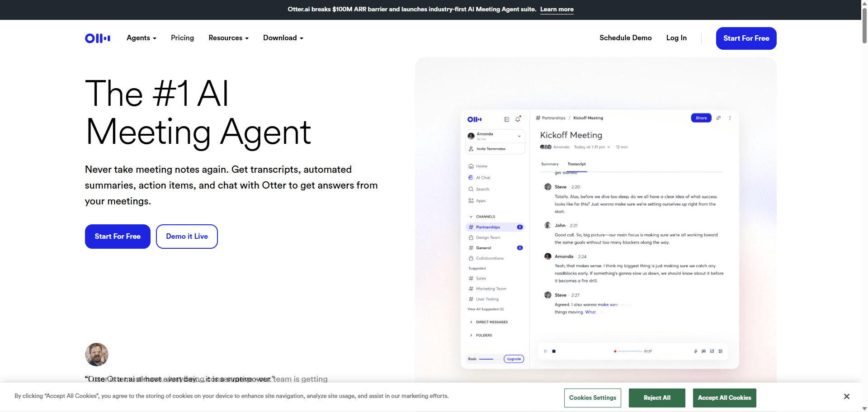The width and height of the screenshot is (868, 412).
Task: Select the General channel
Action: click(x=495, y=248)
